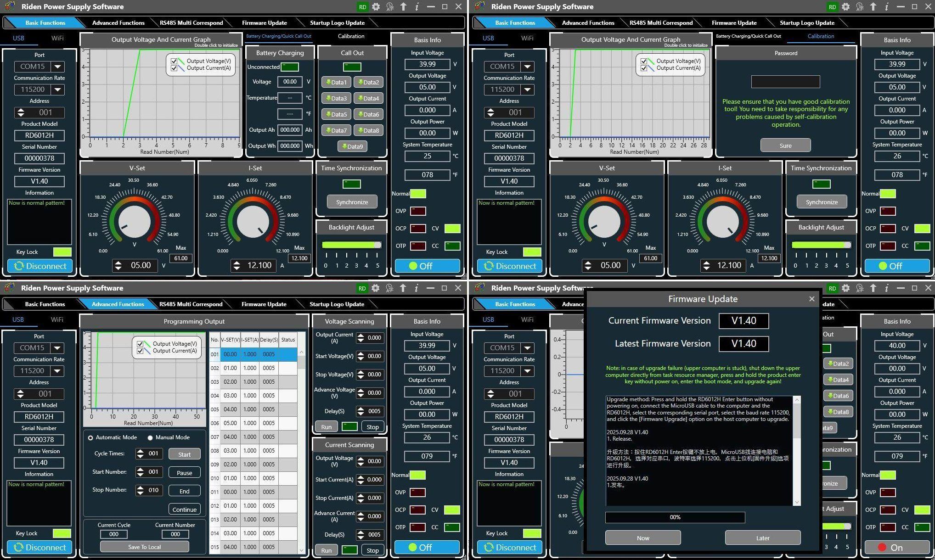The height and width of the screenshot is (560, 935).
Task: Click the language switch icon in top-left window
Action: 390,7
